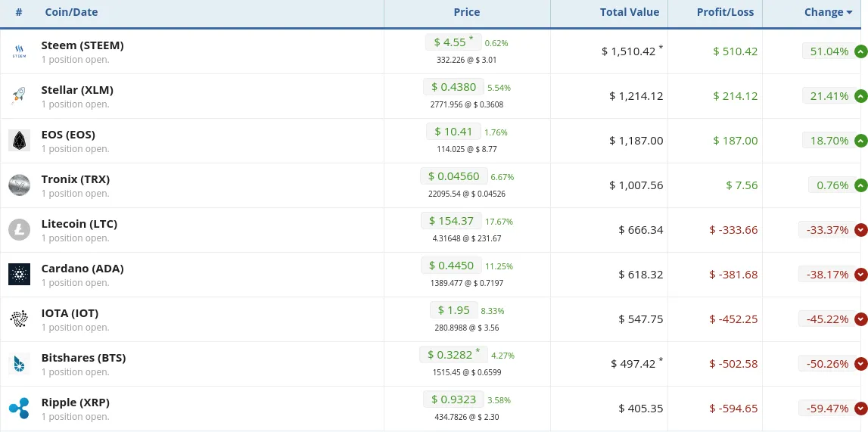This screenshot has height=432, width=868.
Task: Click profit value $ 187.00
Action: click(x=736, y=141)
